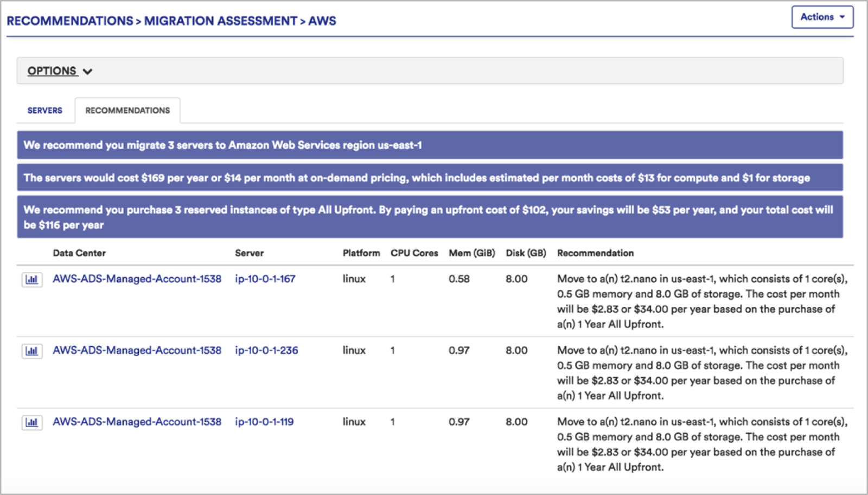Image resolution: width=868 pixels, height=495 pixels.
Task: Click disk value 8.00 for ip-10-0-1-236
Action: (x=516, y=351)
